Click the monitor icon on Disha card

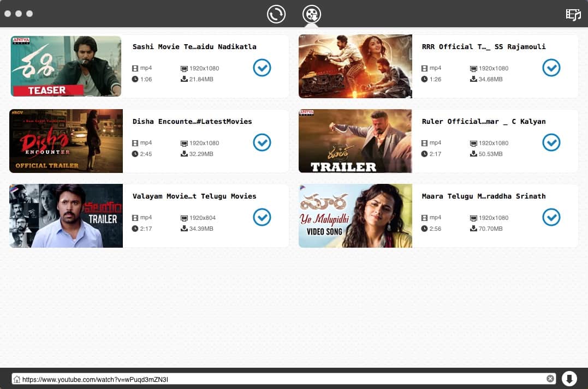(x=184, y=143)
